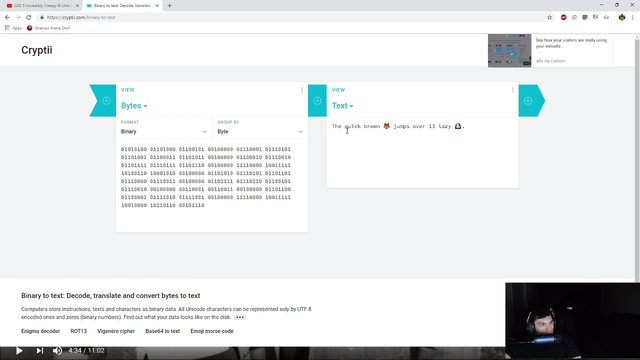This screenshot has height=360, width=640.
Task: Click the browser forward arrow
Action: click(18, 17)
